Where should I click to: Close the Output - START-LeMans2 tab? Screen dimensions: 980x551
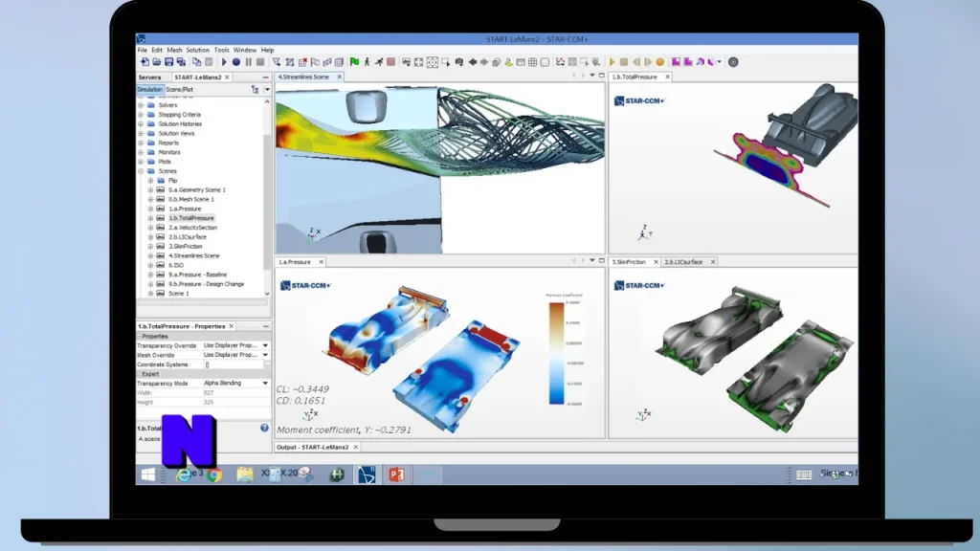pos(356,448)
